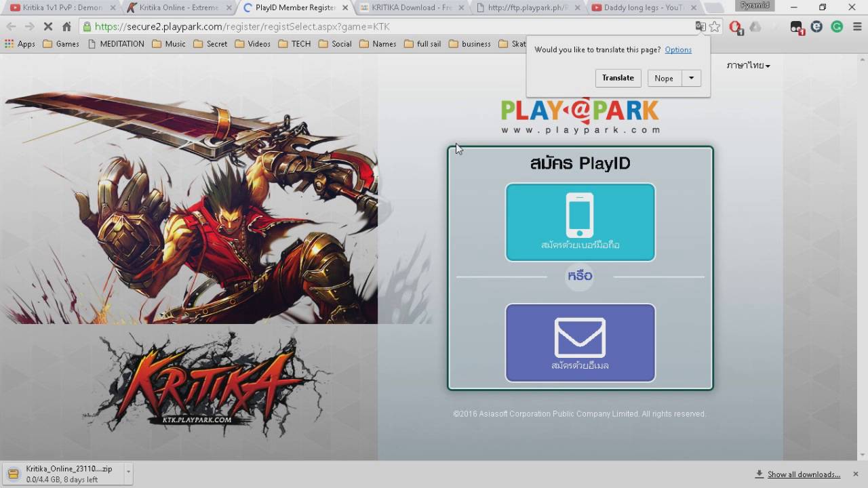The height and width of the screenshot is (488, 868).
Task: Click the phone icon registration tile
Action: [580, 222]
